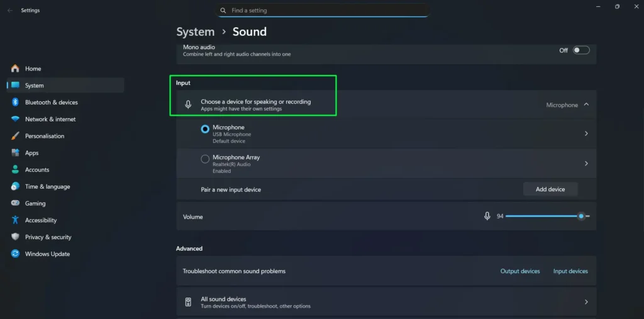
Task: Open Microphone Array properties chevron
Action: [x=586, y=164]
